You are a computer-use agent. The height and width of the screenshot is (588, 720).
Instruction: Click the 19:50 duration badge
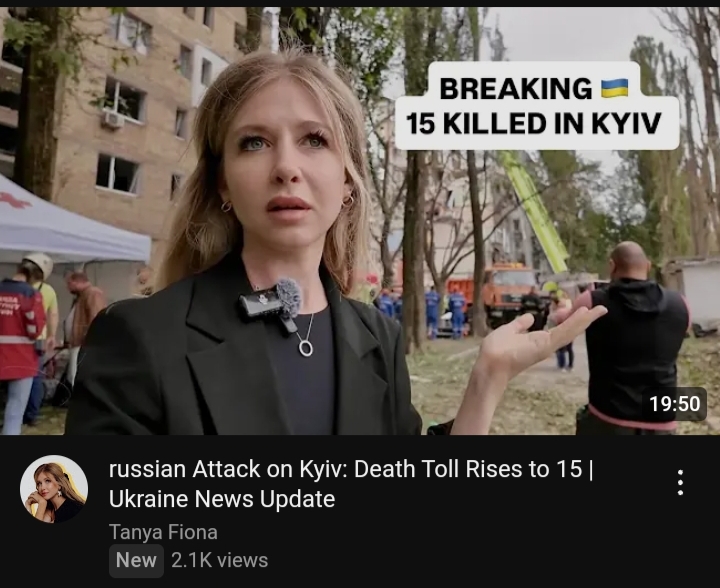675,404
